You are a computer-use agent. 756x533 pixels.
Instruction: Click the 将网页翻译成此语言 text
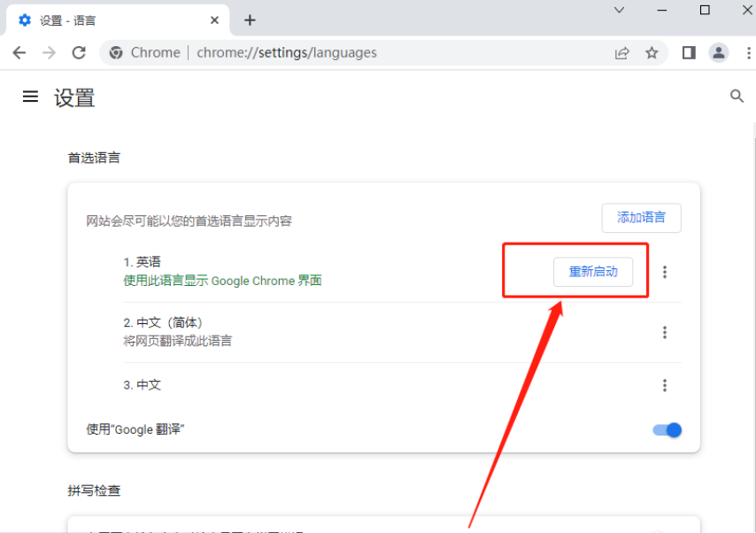click(177, 341)
